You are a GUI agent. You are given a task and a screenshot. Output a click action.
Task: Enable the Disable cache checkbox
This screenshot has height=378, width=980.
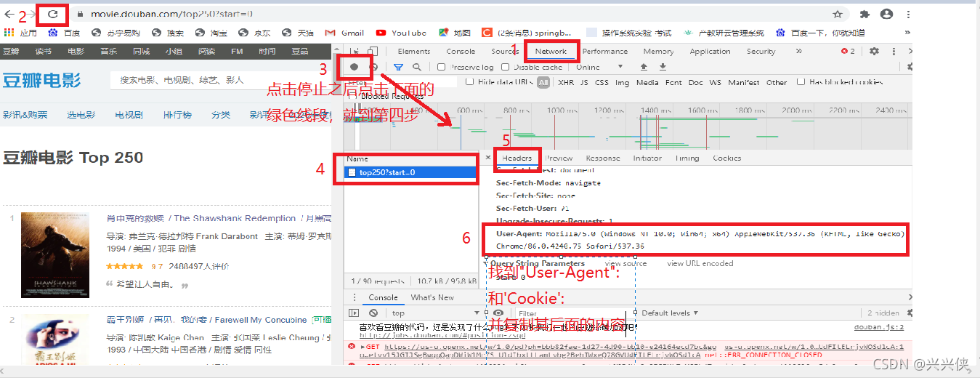coord(506,67)
